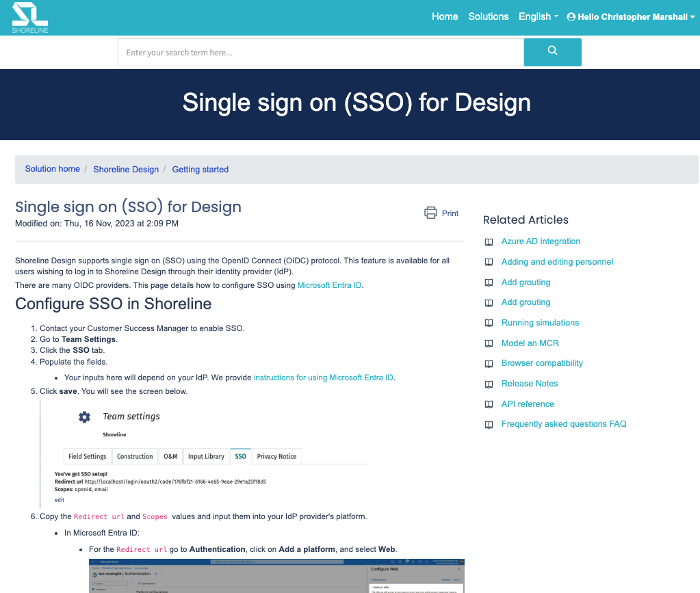Image resolution: width=700 pixels, height=593 pixels.
Task: Click the Shoreline logo in the header
Action: [x=30, y=18]
